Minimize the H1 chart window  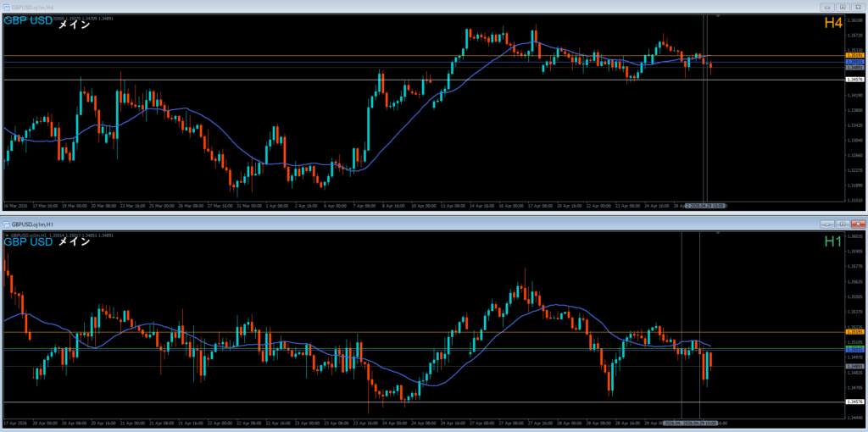pos(826,224)
